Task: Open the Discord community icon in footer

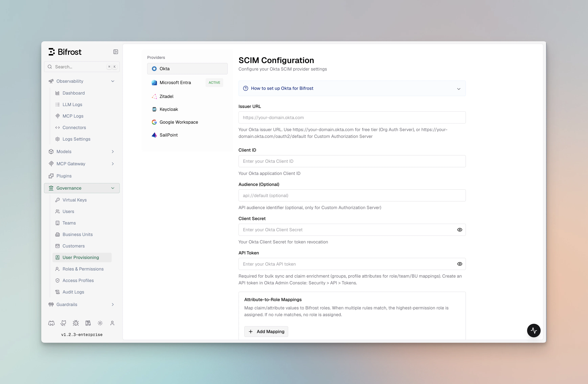Action: (51, 323)
